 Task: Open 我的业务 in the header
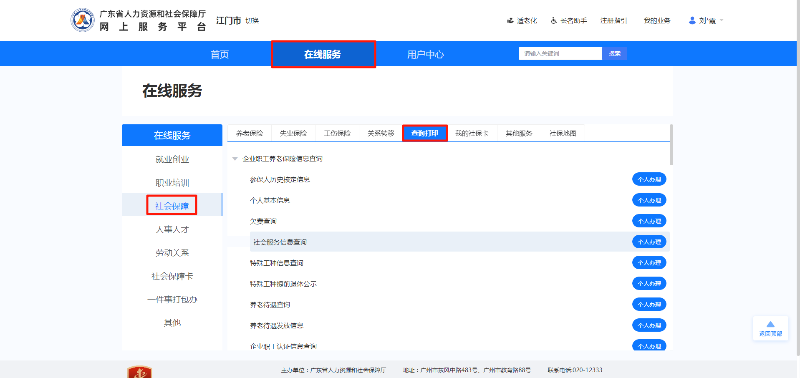pos(657,21)
